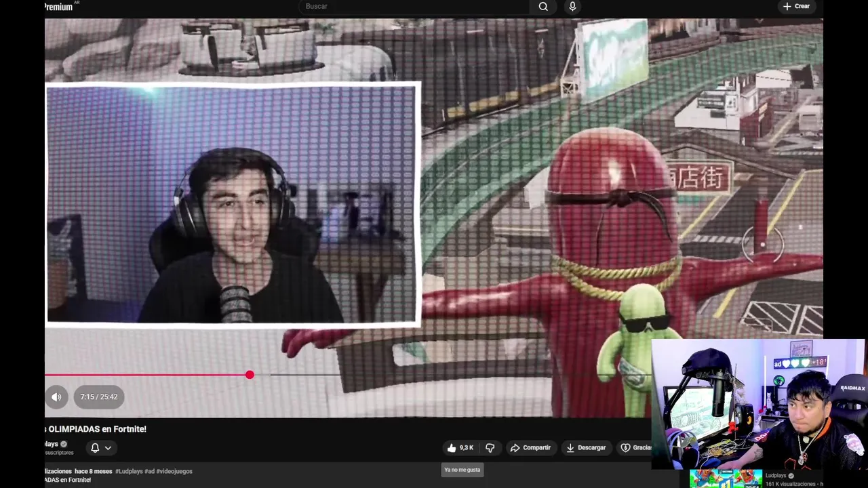Share the video with Compartir
Image resolution: width=868 pixels, height=488 pixels.
click(x=531, y=448)
